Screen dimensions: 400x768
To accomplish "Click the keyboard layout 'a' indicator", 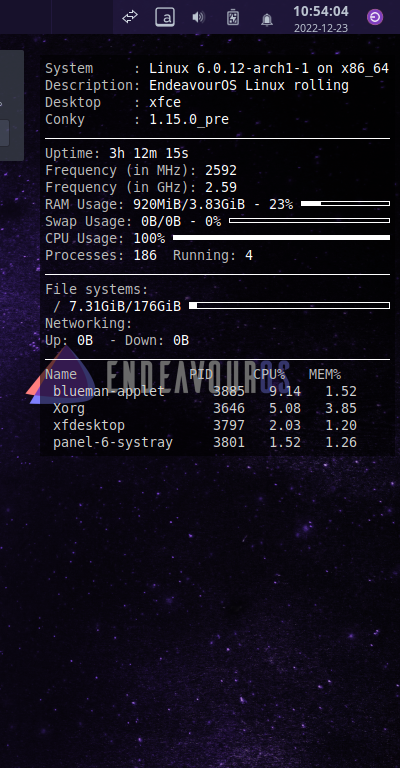I will 165,18.
